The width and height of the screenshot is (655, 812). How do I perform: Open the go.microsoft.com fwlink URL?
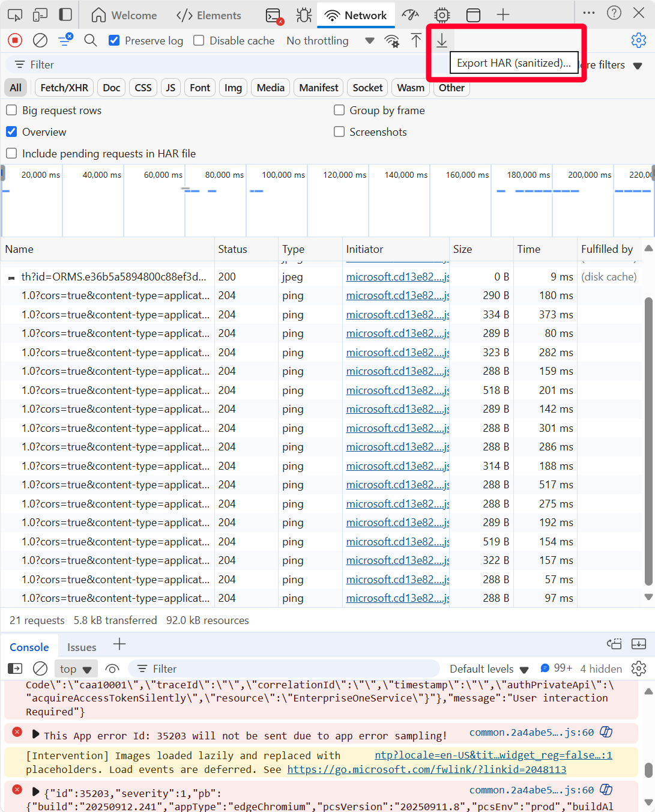click(426, 769)
